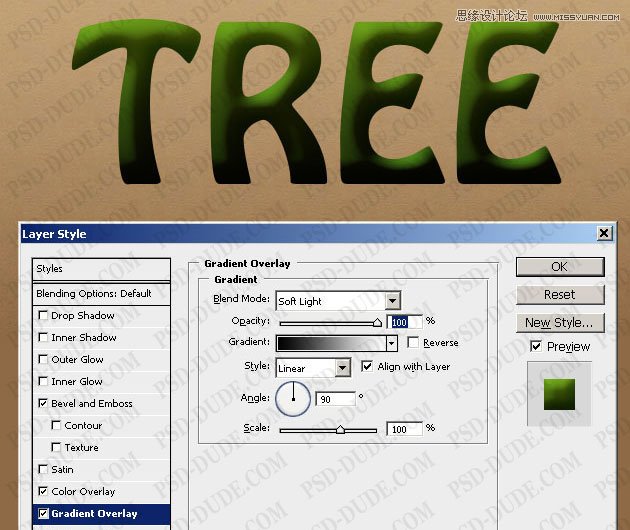Enable the Drop Shadow checkbox
This screenshot has width=630, height=530.
43,315
